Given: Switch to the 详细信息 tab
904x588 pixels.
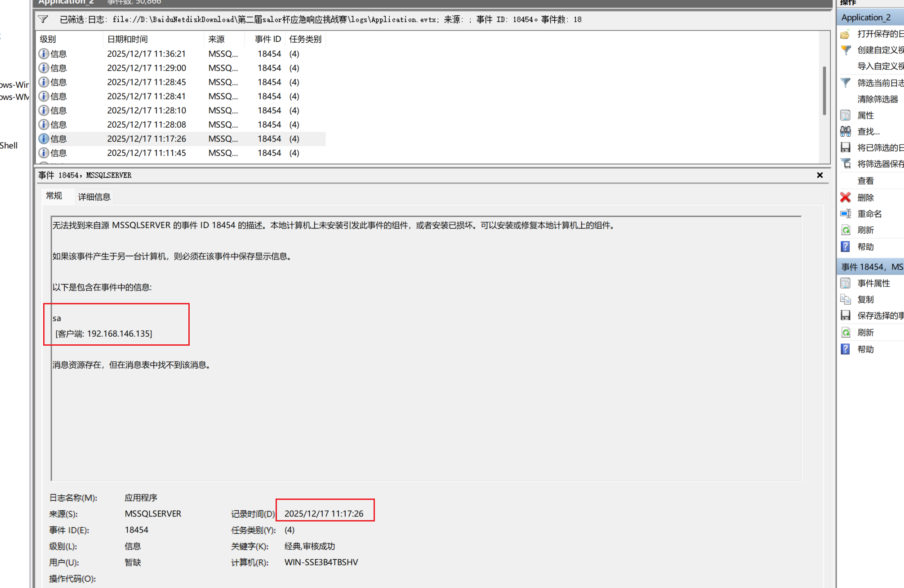Looking at the screenshot, I should pos(94,197).
